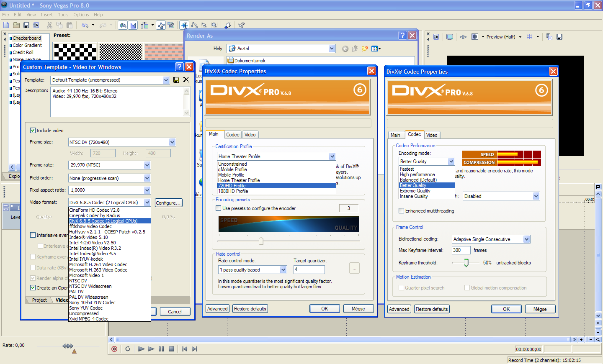This screenshot has height=364, width=603.
Task: Toggle the Interleave every checkbox
Action: 33,235
